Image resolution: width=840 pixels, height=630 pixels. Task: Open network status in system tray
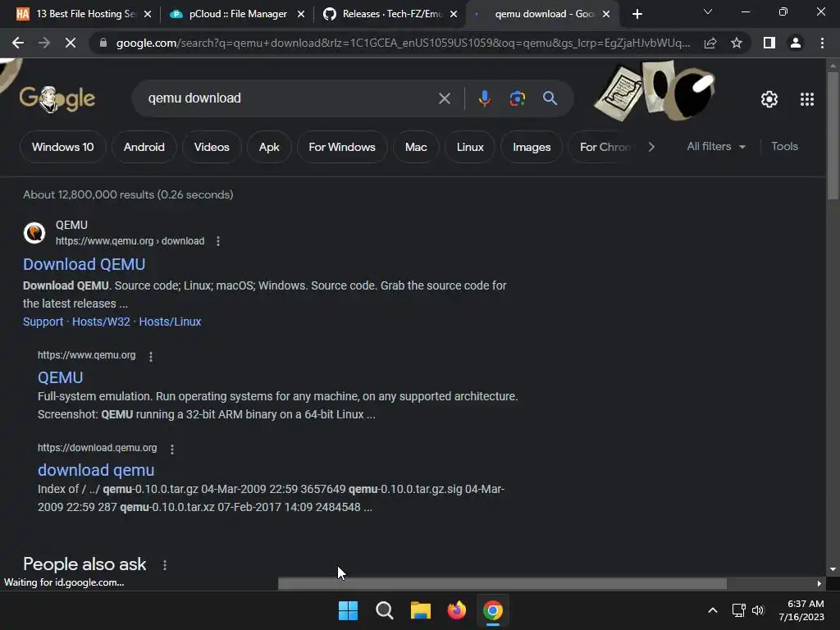point(739,610)
